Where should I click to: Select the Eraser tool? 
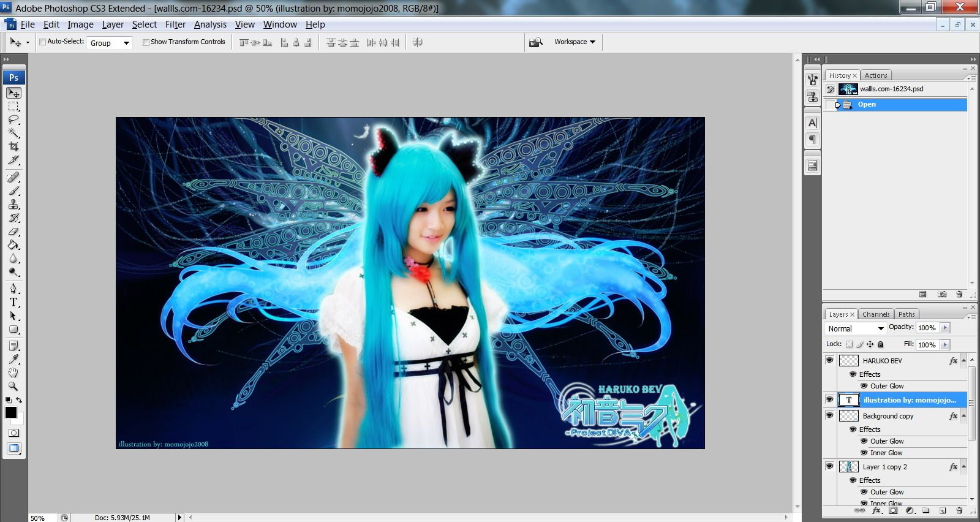tap(13, 232)
